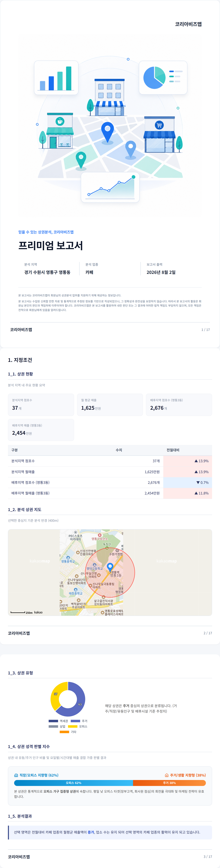Click the light blue location pin on cover
The image size is (220, 868).
coord(130,149)
